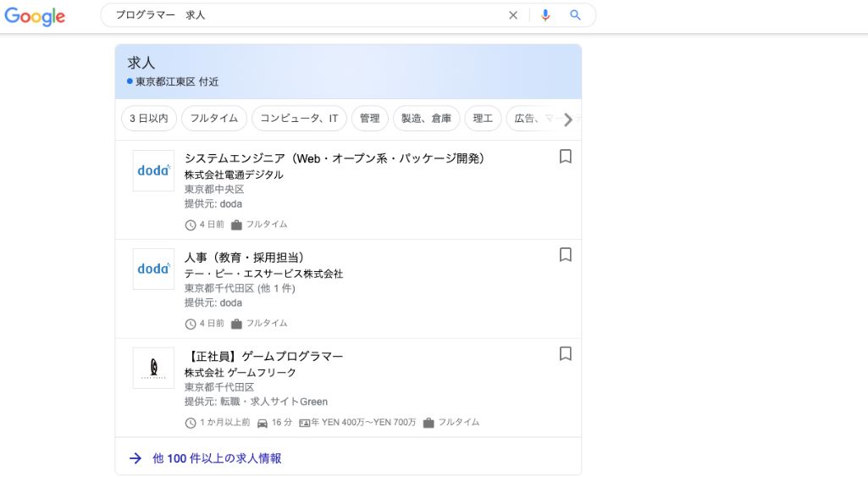Image resolution: width=868 pixels, height=477 pixels.
Task: Click the 1か月以上前 posting age
Action: 224,422
